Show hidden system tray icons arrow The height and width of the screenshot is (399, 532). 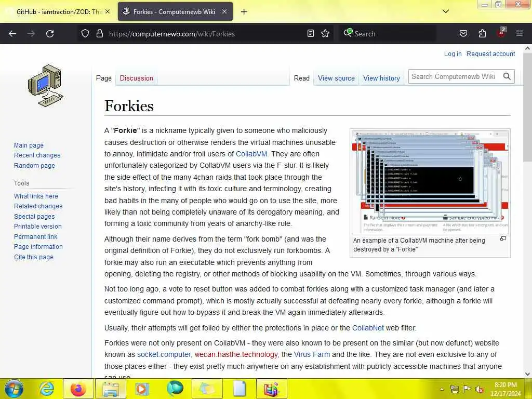442,389
